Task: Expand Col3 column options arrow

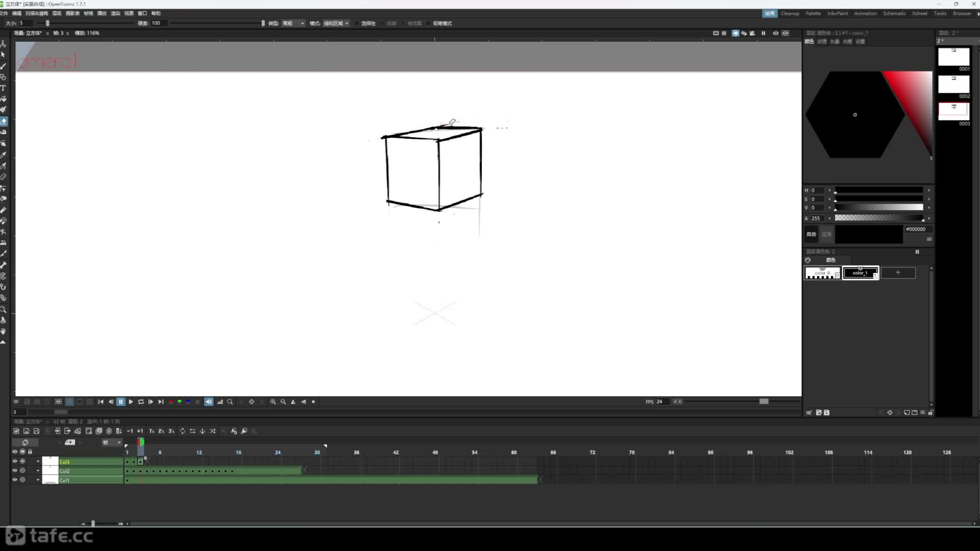Action: [38, 461]
